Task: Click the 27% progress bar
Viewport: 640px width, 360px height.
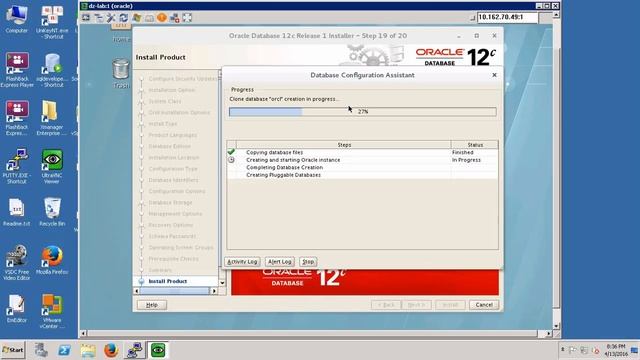Action: click(362, 111)
